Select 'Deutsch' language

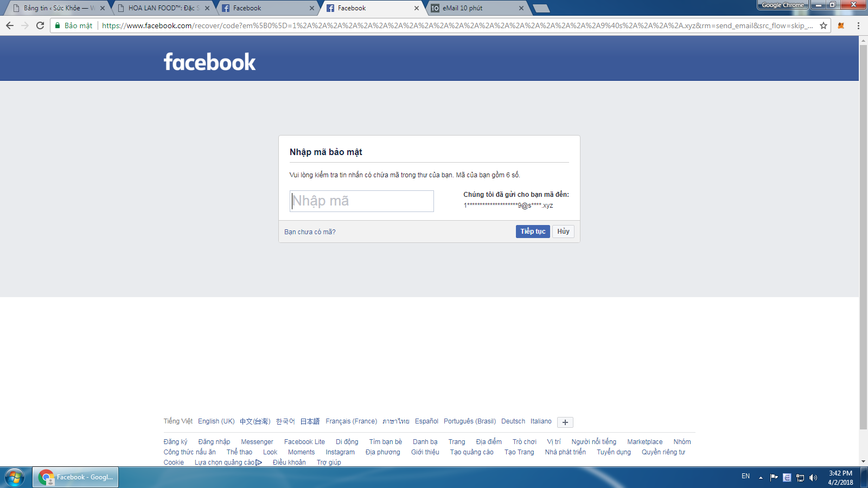[x=513, y=421]
